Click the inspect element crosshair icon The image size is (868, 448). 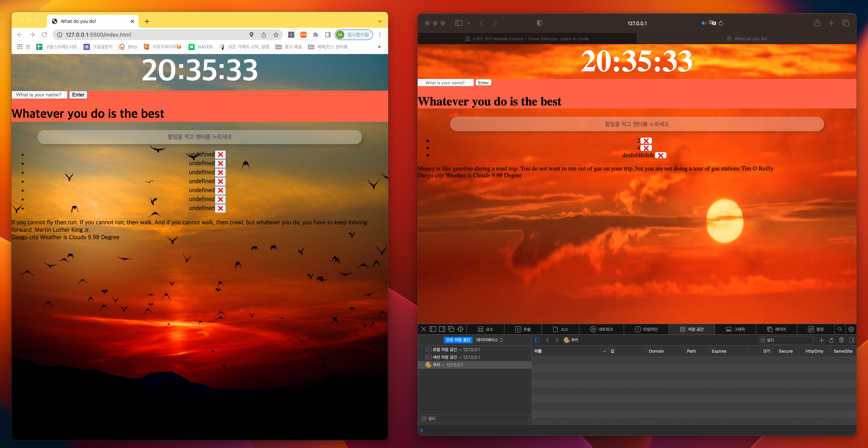click(460, 329)
